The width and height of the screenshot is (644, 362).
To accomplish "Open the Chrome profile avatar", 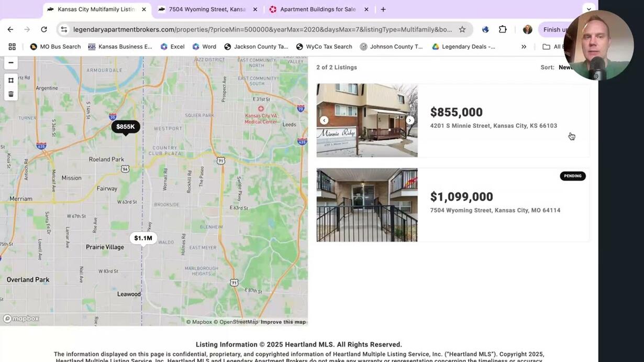I will point(527,29).
